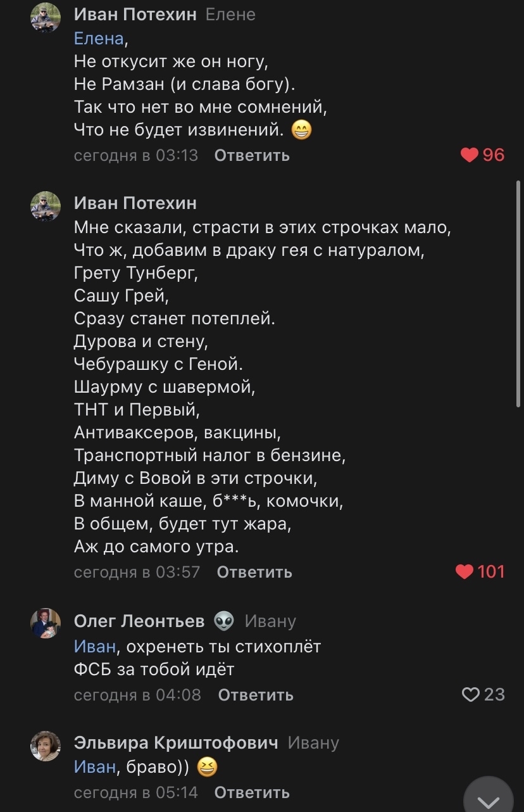
Task: Reply to Эльвира Криштофович's 05:14 comment
Action: click(x=252, y=792)
